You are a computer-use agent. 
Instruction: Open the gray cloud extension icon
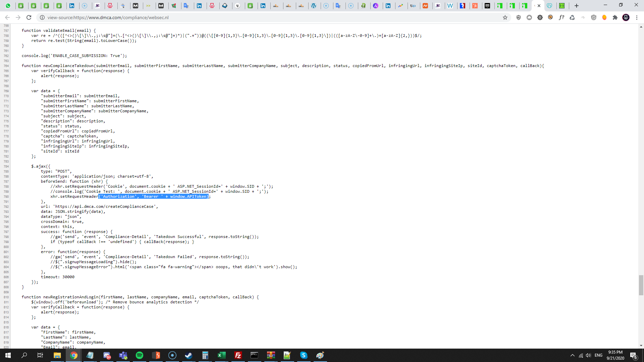[x=529, y=17]
